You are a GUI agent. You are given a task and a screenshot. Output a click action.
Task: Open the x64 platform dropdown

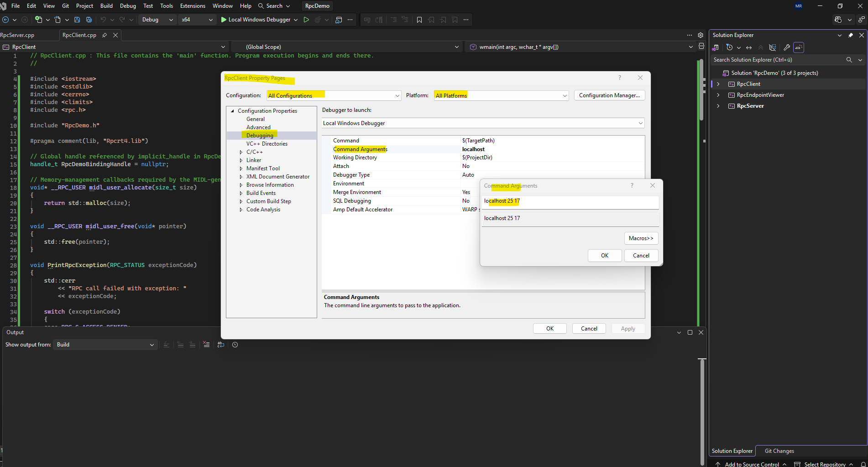pos(197,20)
